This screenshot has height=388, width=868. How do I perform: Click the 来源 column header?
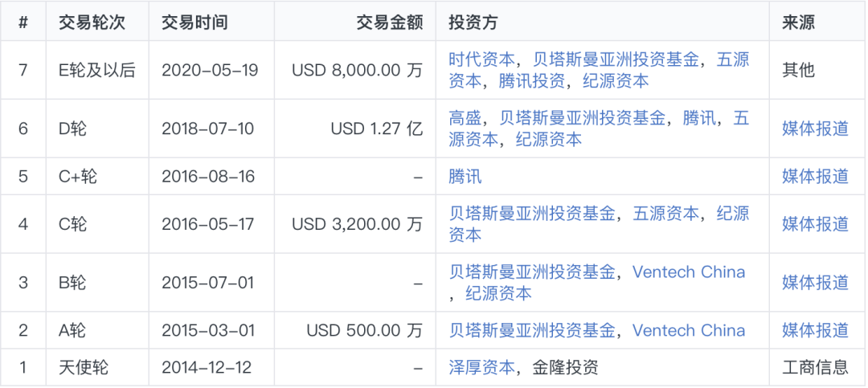coord(798,22)
